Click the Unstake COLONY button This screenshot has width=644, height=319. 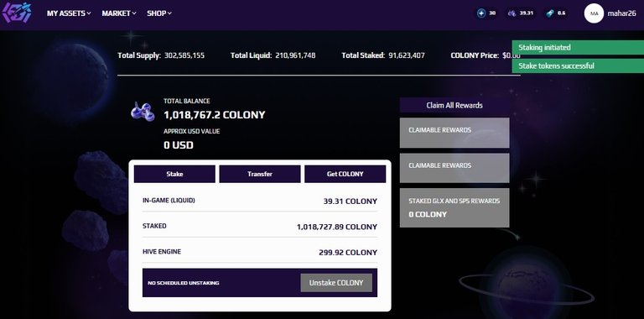[336, 283]
